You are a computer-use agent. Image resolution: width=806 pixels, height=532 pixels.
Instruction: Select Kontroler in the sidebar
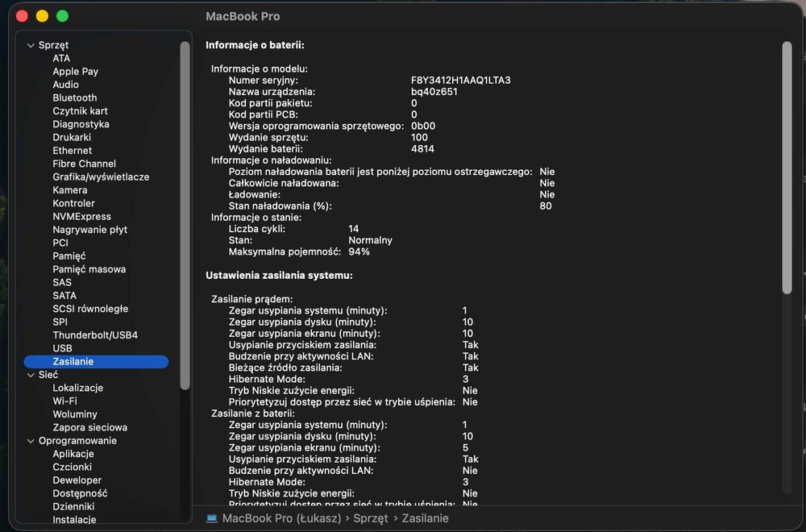(73, 204)
